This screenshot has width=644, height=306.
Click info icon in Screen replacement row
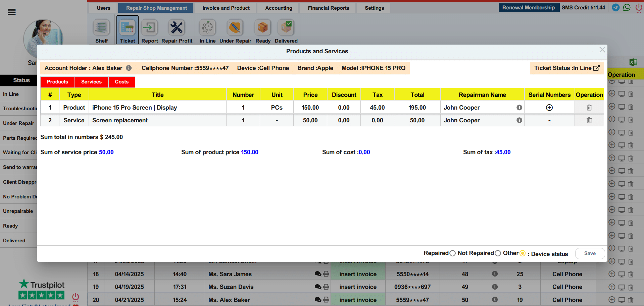519,120
